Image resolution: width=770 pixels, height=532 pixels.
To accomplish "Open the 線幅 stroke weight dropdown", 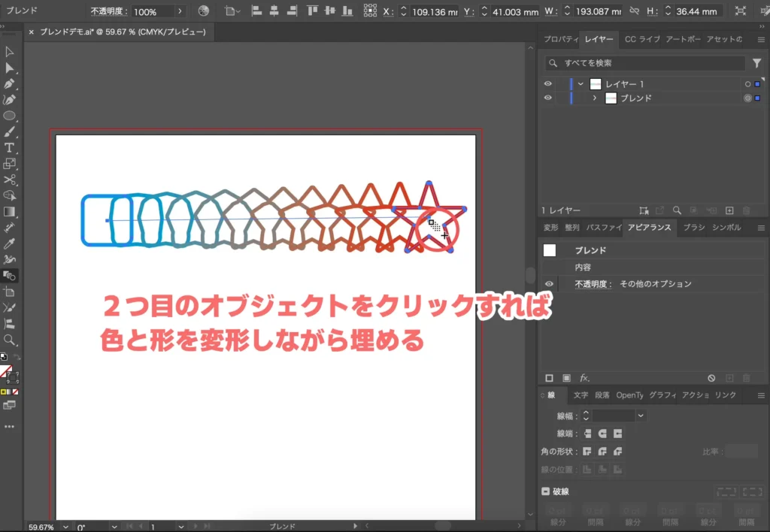I will point(641,416).
